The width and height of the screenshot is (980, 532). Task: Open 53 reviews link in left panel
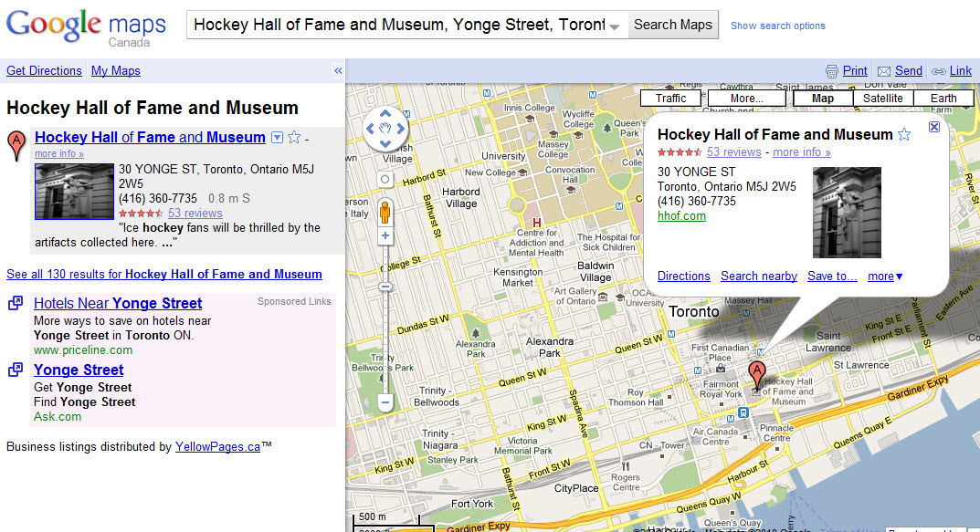click(195, 213)
